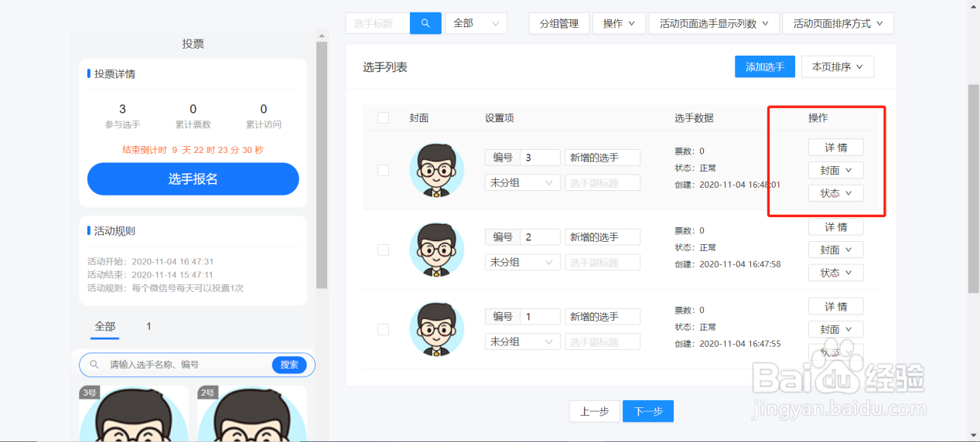
Task: Click 选手副标题 field in contestant 1 row
Action: (x=603, y=342)
